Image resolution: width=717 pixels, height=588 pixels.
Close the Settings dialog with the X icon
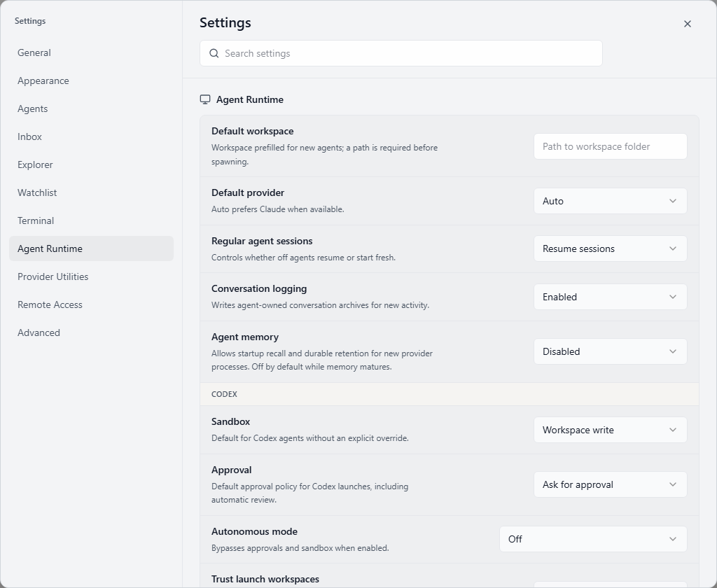coord(688,24)
